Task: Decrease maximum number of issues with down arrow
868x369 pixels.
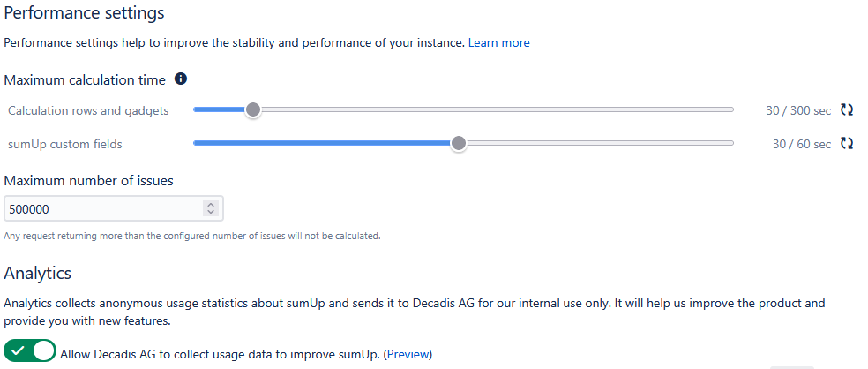Action: (210, 213)
